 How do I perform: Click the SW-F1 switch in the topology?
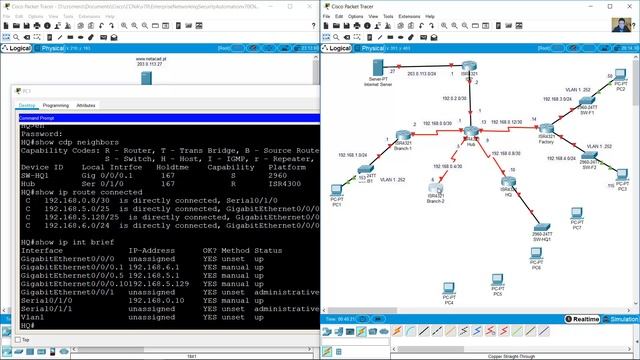(587, 100)
